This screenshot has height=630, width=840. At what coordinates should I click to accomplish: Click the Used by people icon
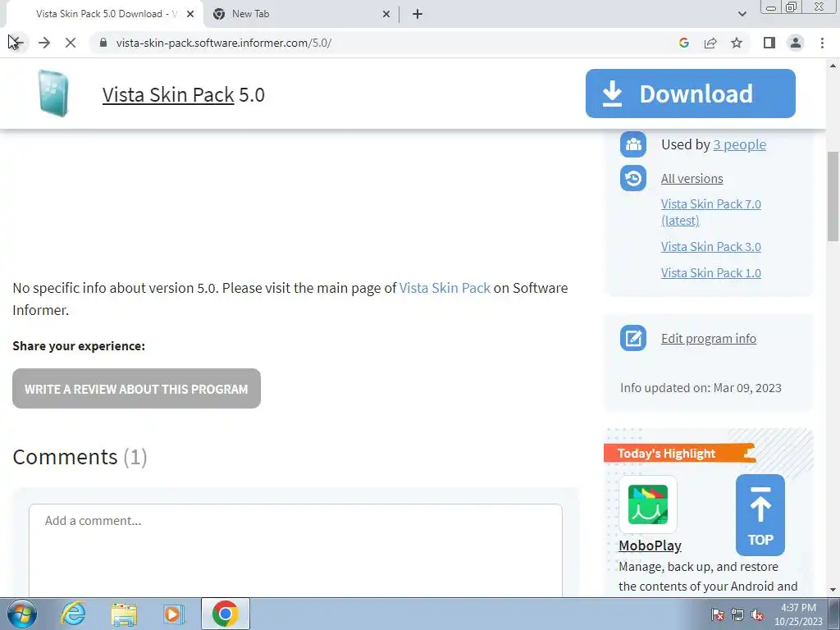[x=633, y=144]
